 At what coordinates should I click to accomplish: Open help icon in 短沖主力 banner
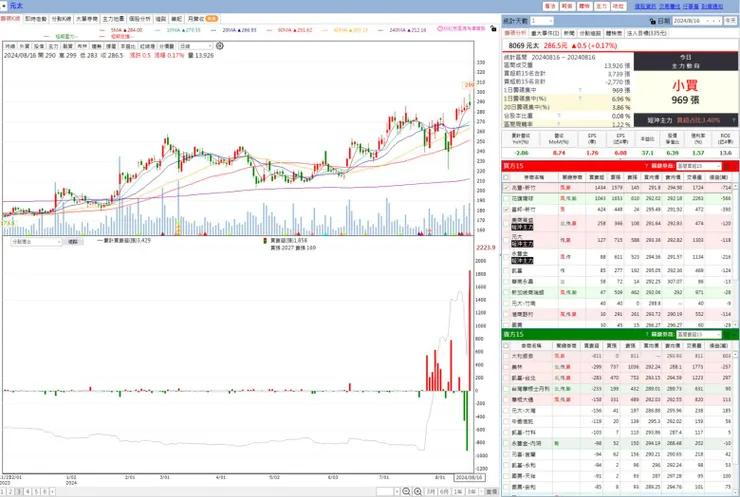click(x=733, y=120)
